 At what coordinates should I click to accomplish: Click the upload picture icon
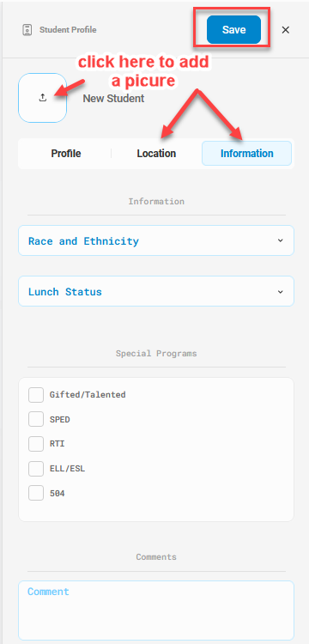click(x=43, y=98)
